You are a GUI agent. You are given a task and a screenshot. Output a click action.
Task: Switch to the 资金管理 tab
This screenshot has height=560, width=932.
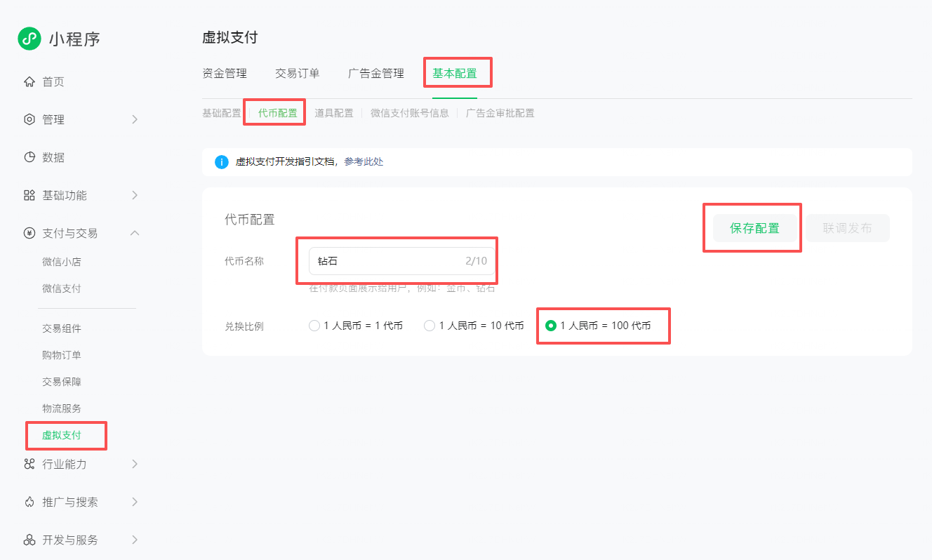point(225,74)
